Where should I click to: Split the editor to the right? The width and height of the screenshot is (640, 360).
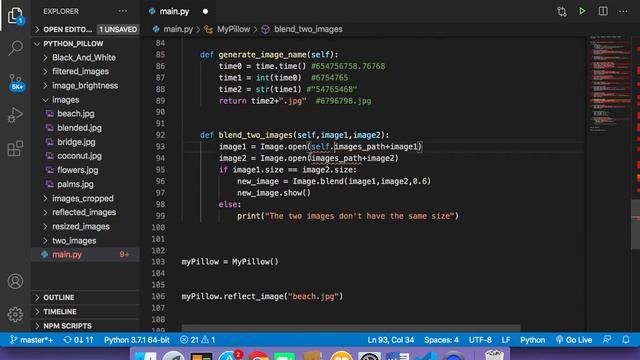[x=603, y=11]
